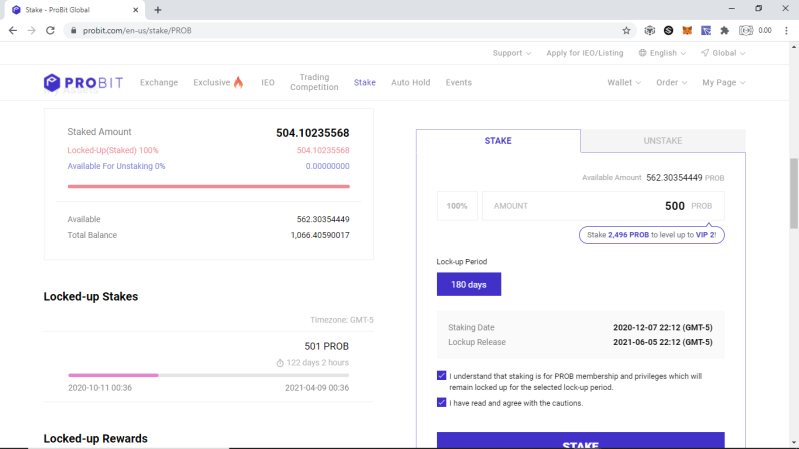Click Available Amount 562.30354449 value
This screenshot has width=799, height=449.
674,177
